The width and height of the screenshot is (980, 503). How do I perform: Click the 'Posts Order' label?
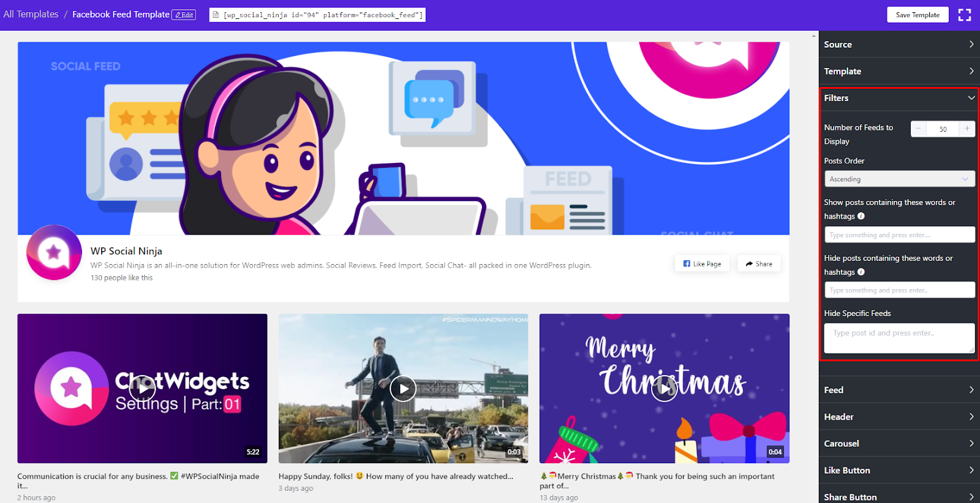[x=844, y=161]
